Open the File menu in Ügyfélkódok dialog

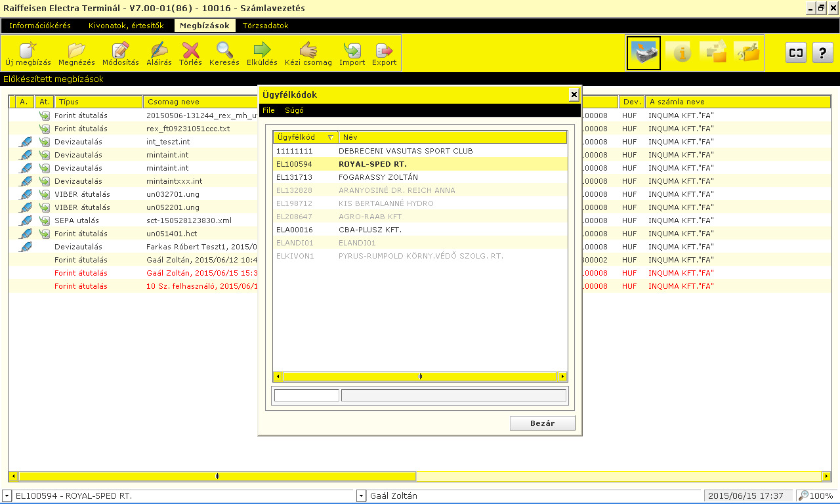268,110
